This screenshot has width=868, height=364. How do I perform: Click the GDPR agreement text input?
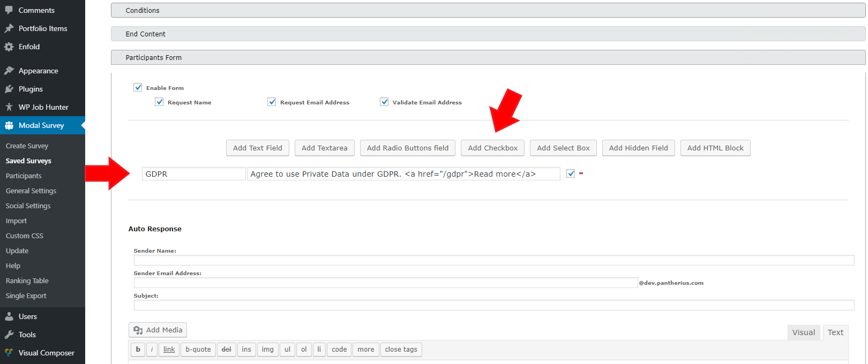pyautogui.click(x=403, y=174)
